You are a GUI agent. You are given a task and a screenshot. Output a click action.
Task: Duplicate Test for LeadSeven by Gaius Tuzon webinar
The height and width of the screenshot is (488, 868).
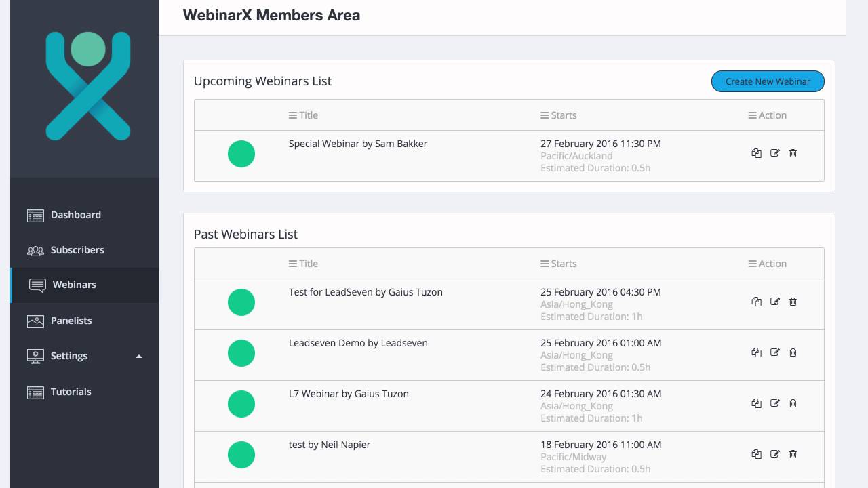click(x=756, y=302)
